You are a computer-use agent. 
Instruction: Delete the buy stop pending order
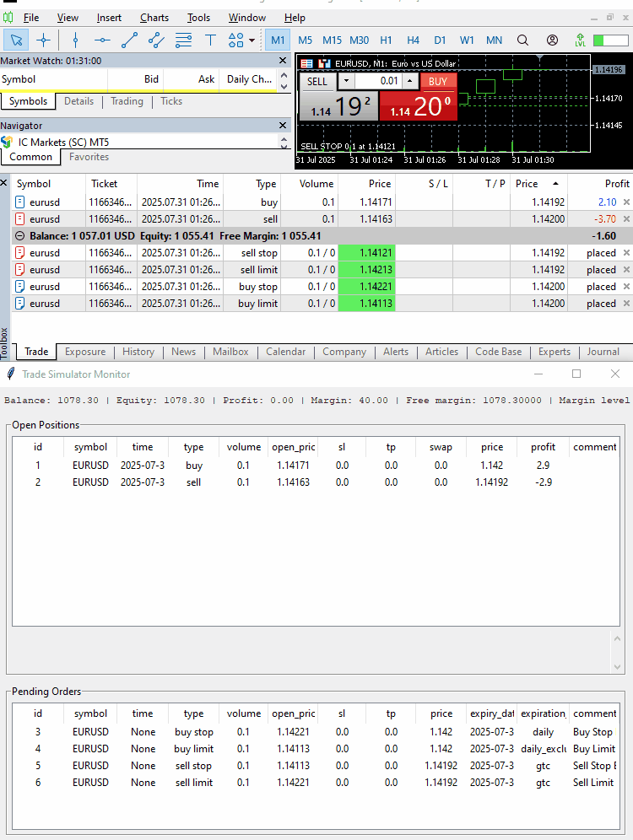point(626,286)
